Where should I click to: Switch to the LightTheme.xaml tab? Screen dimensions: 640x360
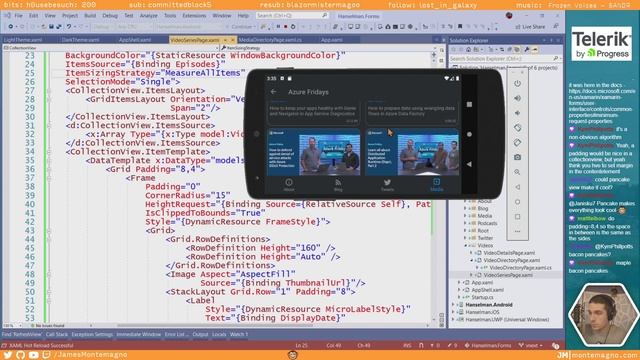pyautogui.click(x=23, y=40)
